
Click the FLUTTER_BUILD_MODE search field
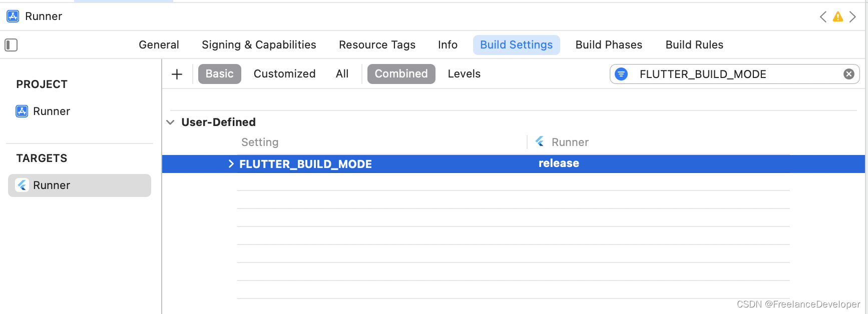click(x=734, y=74)
